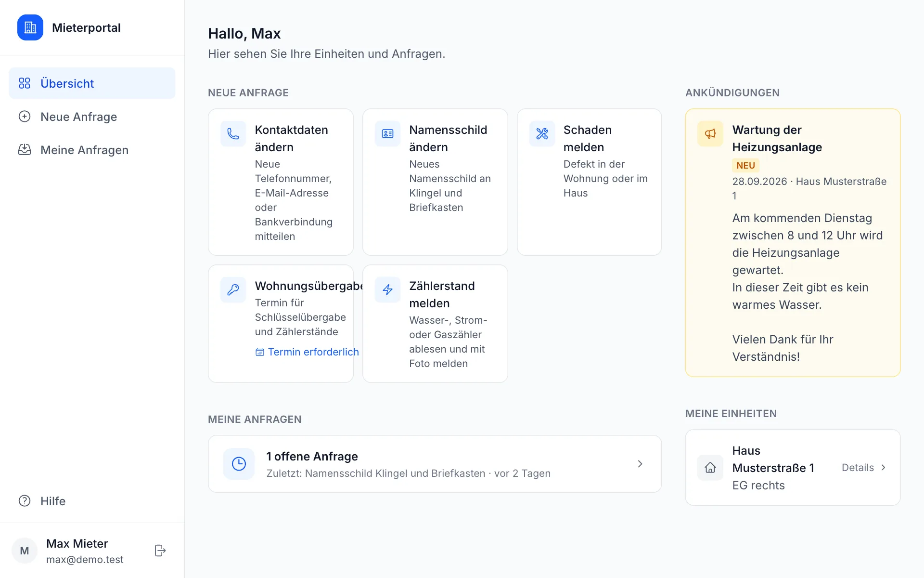Click the Neues Namensschild an Klingel description
Image resolution: width=924 pixels, height=578 pixels.
pos(450,186)
